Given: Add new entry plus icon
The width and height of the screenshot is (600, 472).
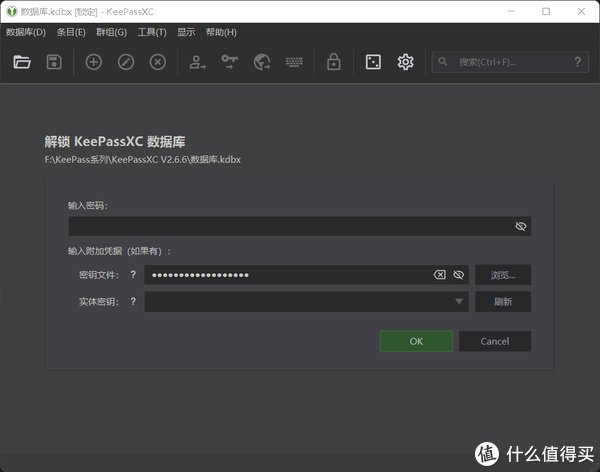Looking at the screenshot, I should (94, 62).
